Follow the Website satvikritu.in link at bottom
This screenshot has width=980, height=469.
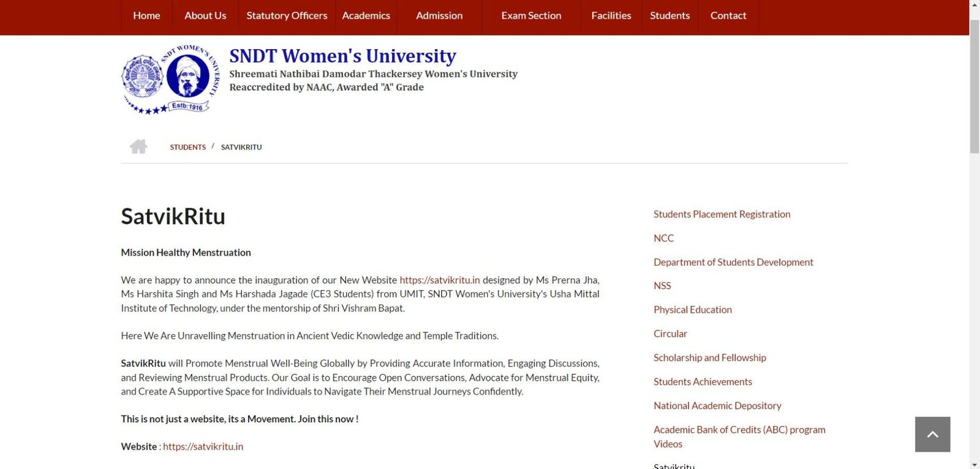(x=203, y=447)
